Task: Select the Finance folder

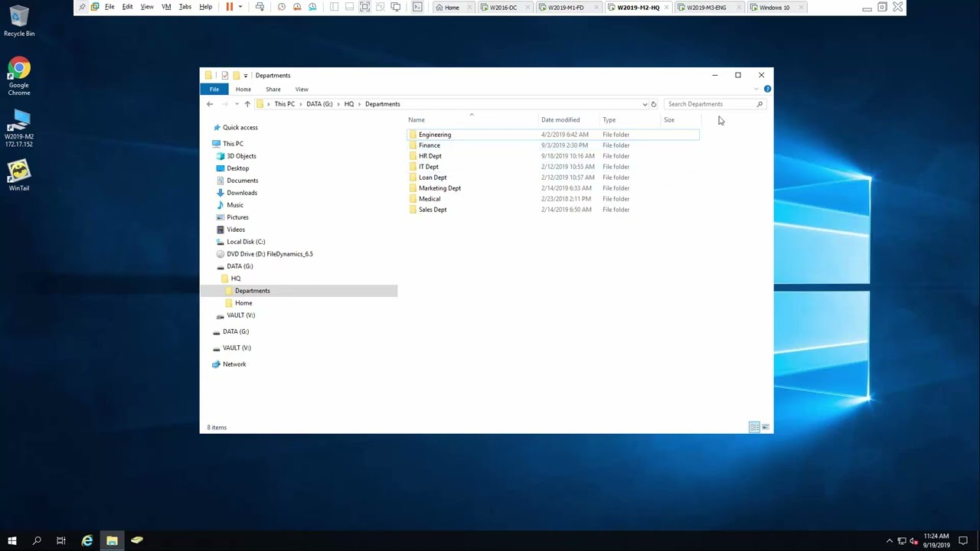Action: pyautogui.click(x=430, y=145)
